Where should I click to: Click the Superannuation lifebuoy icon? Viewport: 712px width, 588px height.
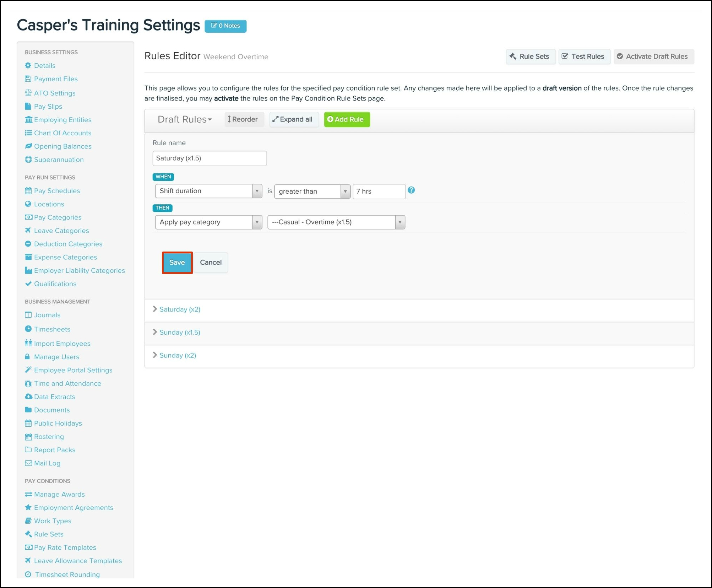[x=28, y=160]
